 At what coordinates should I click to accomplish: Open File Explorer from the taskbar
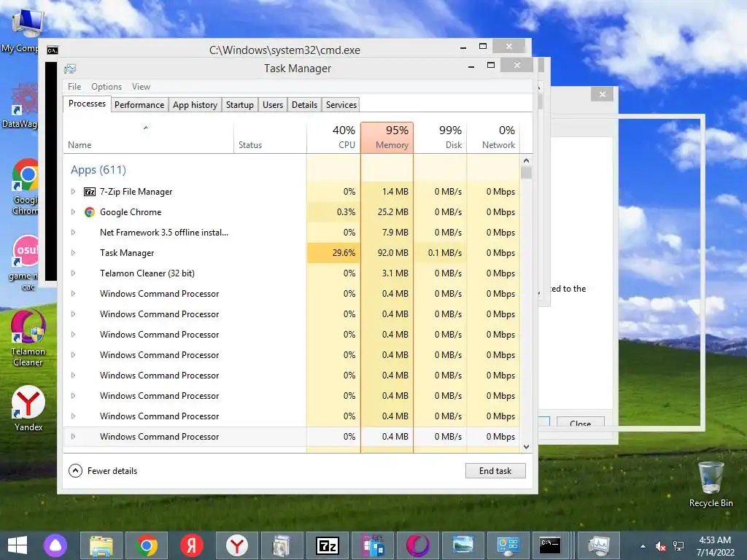pos(101,545)
